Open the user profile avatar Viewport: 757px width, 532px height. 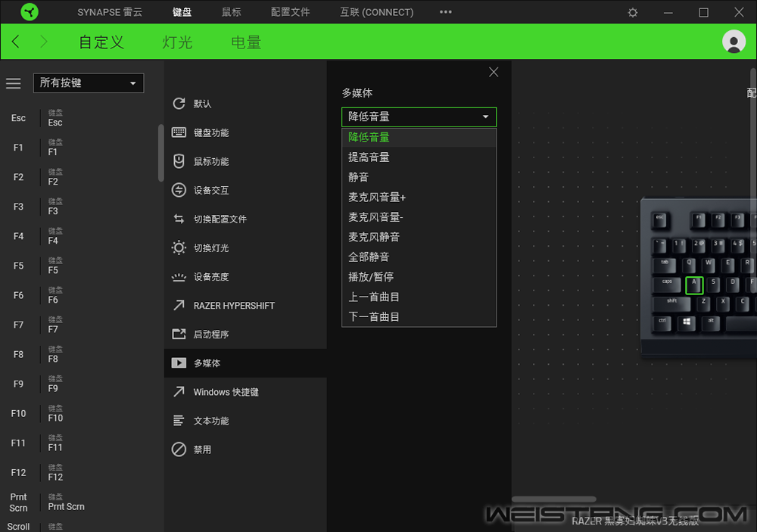(734, 42)
